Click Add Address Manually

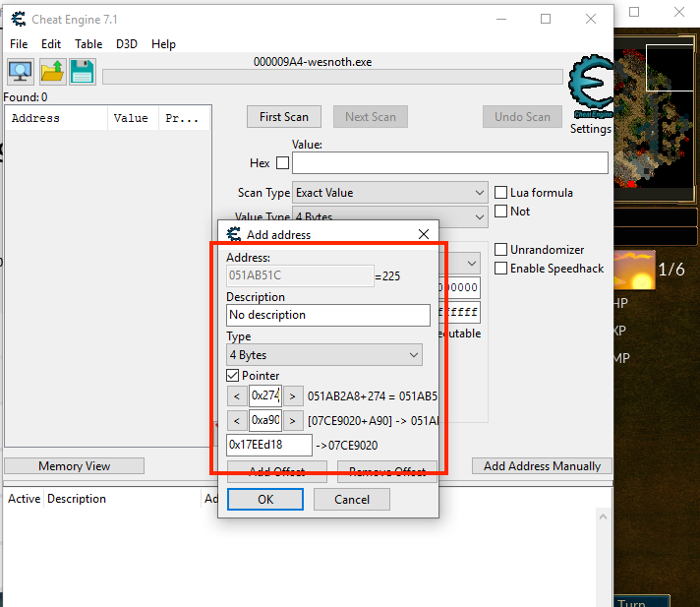click(x=542, y=466)
